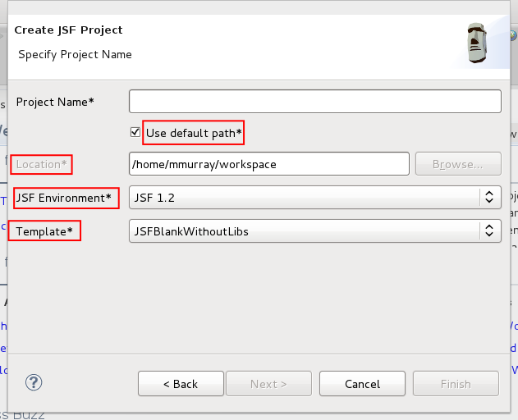This screenshot has height=420, width=518.
Task: Expand the Template combo box arrows
Action: point(488,231)
